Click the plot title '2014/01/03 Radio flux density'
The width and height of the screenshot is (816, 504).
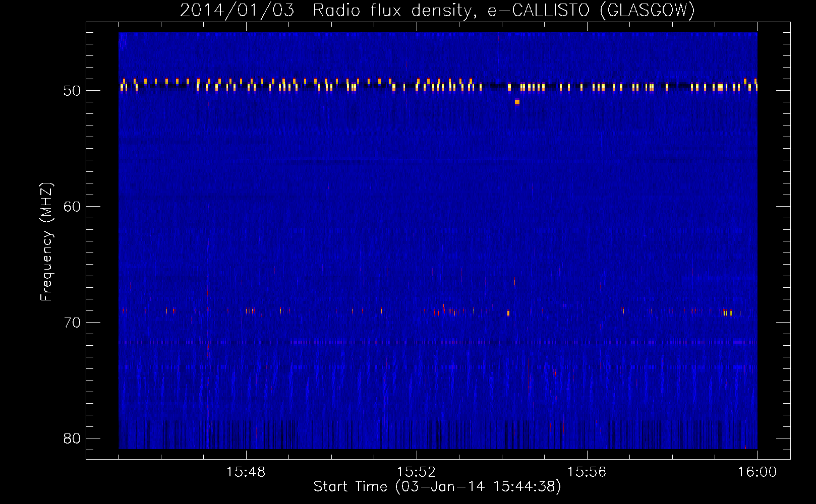pyautogui.click(x=329, y=11)
